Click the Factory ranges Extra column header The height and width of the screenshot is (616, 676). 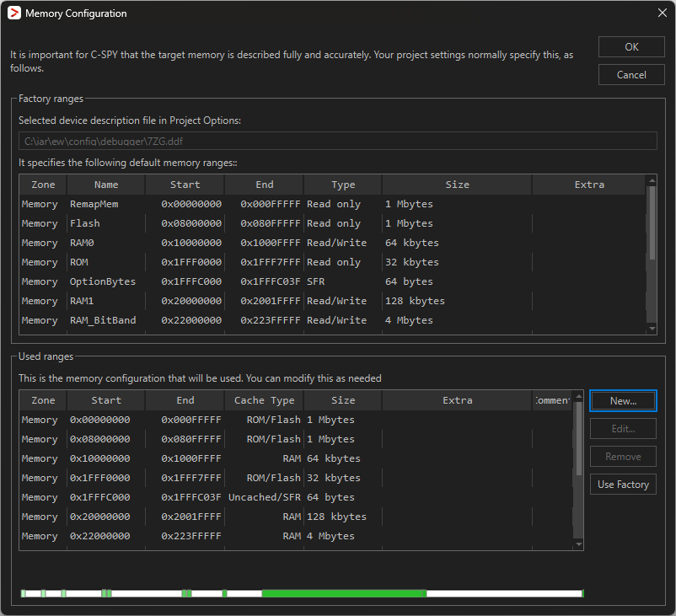click(589, 185)
